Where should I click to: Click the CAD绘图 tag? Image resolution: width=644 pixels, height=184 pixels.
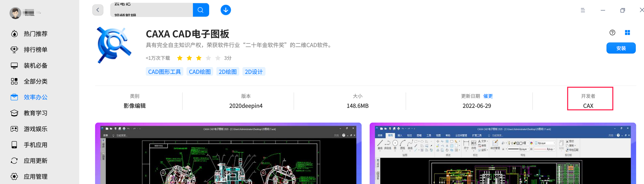click(x=200, y=72)
